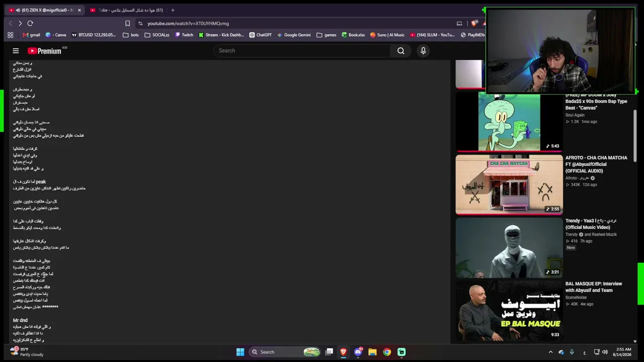Open a new browser tab
This screenshot has width=644, height=362.
(x=173, y=10)
